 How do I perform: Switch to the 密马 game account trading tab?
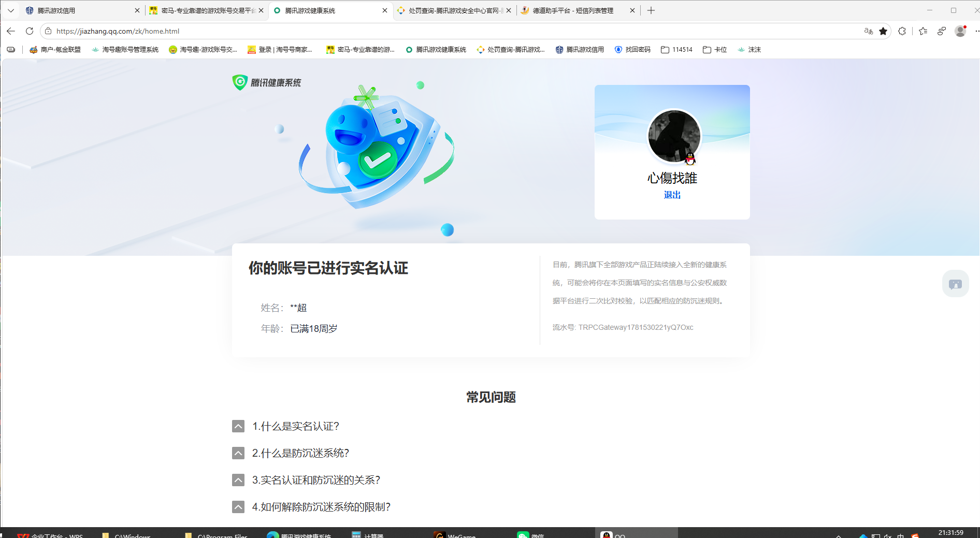click(206, 10)
